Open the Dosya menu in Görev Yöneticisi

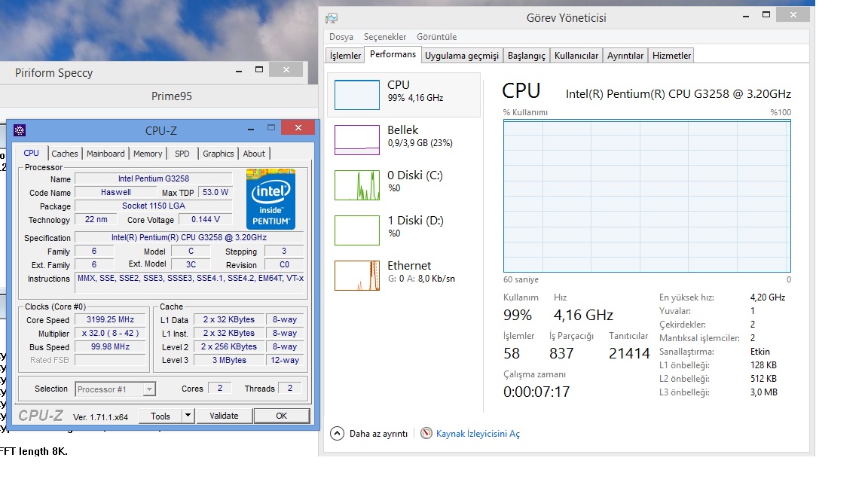341,36
